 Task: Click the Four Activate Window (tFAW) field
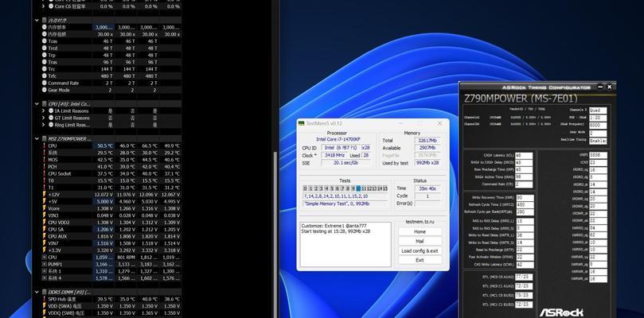pyautogui.click(x=525, y=258)
